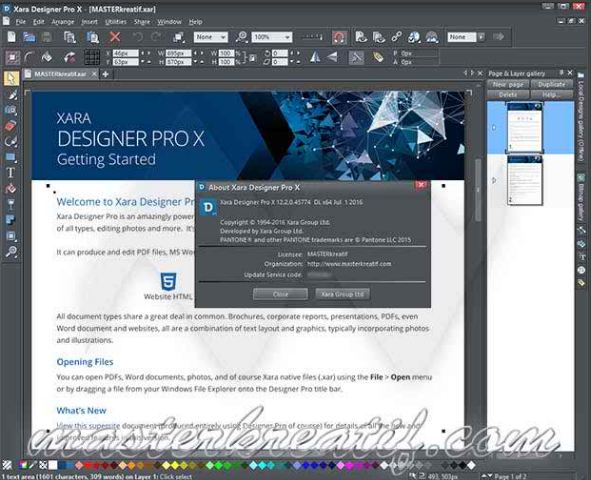Screen dimensions: 591x480
Task: Click the no-colour hatched swatch
Action: pyautogui.click(x=7, y=465)
